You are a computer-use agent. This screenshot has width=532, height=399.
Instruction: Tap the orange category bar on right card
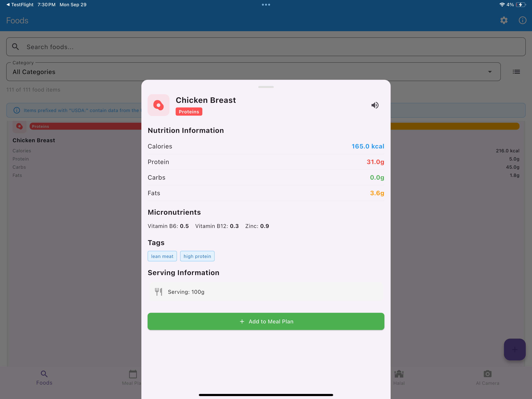click(x=455, y=126)
